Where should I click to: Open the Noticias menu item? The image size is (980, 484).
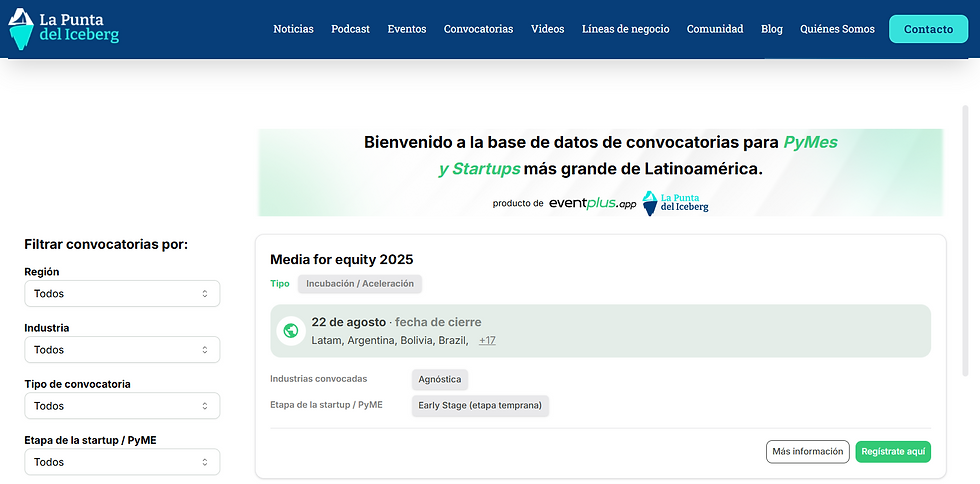click(x=293, y=29)
